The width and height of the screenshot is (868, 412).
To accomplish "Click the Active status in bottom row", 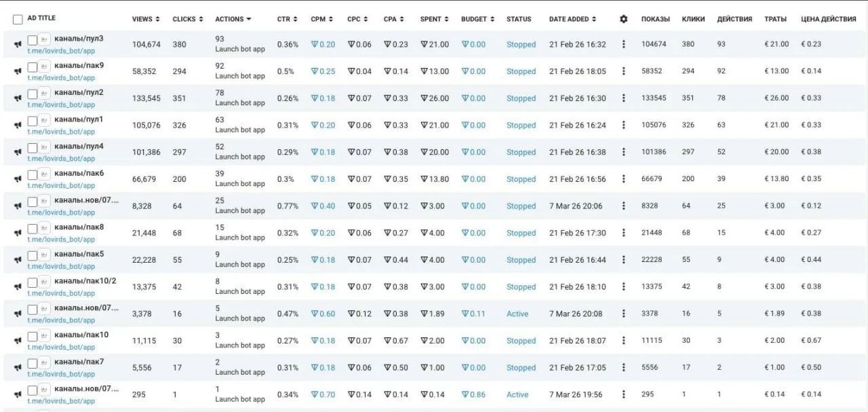I will 517,395.
